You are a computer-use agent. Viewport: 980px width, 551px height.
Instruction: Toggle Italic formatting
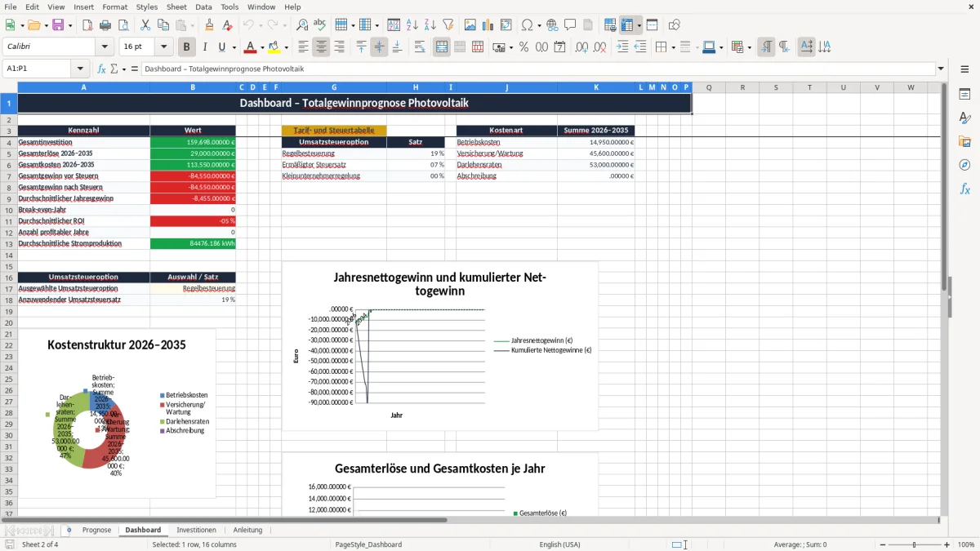205,47
